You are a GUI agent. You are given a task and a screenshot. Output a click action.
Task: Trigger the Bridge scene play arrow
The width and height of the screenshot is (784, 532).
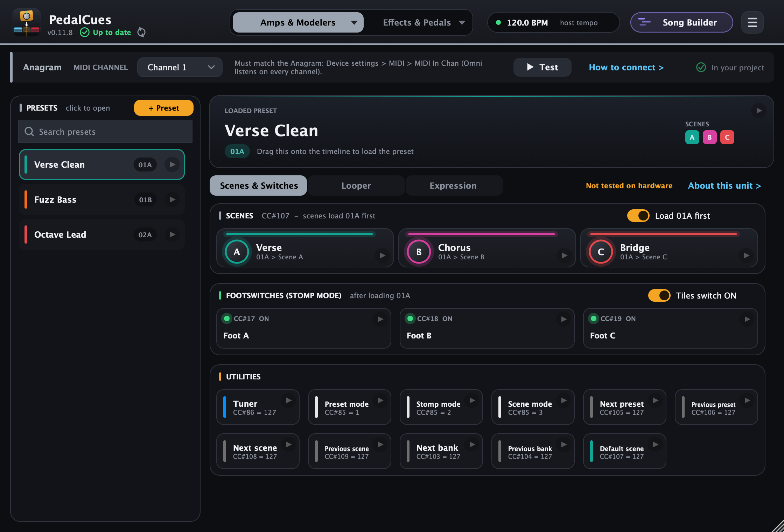746,255
